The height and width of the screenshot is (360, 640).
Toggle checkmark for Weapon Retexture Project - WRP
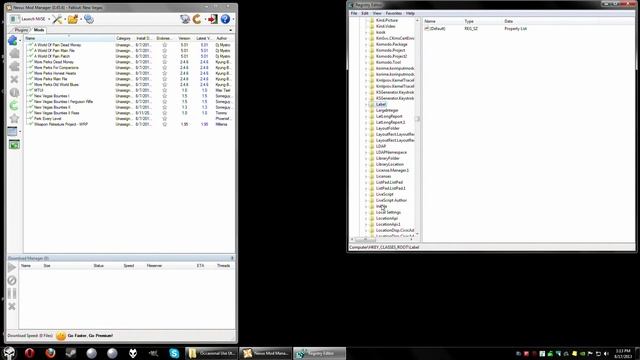[30, 124]
